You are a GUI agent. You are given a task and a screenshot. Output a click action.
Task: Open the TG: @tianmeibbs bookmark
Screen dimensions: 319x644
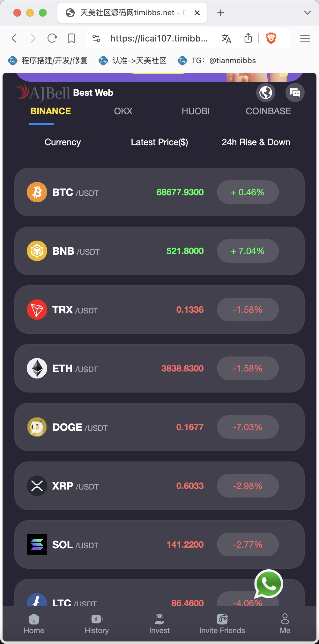pyautogui.click(x=217, y=61)
